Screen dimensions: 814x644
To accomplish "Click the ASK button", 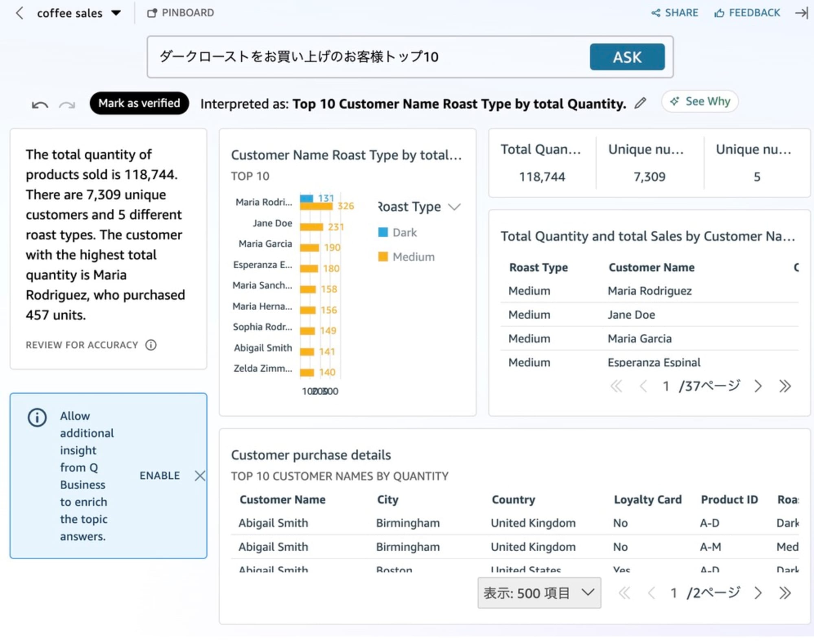I will [x=627, y=57].
